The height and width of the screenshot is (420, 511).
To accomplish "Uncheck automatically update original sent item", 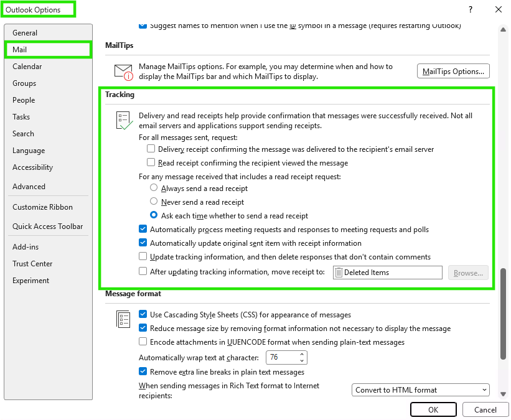I will (x=143, y=243).
